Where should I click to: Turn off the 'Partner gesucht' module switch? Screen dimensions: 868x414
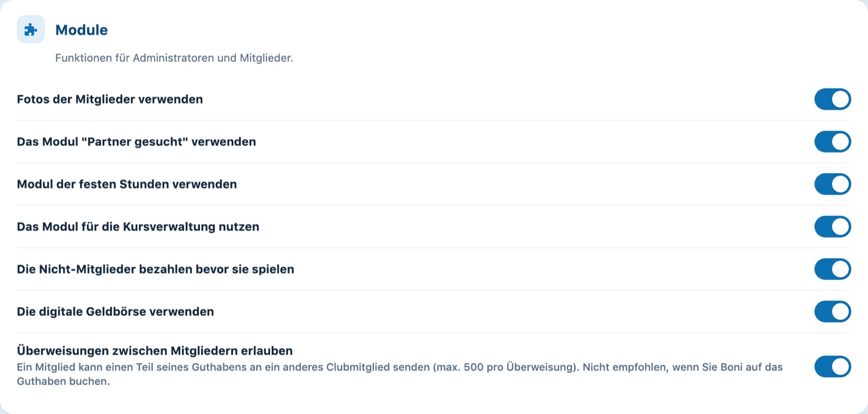(832, 141)
